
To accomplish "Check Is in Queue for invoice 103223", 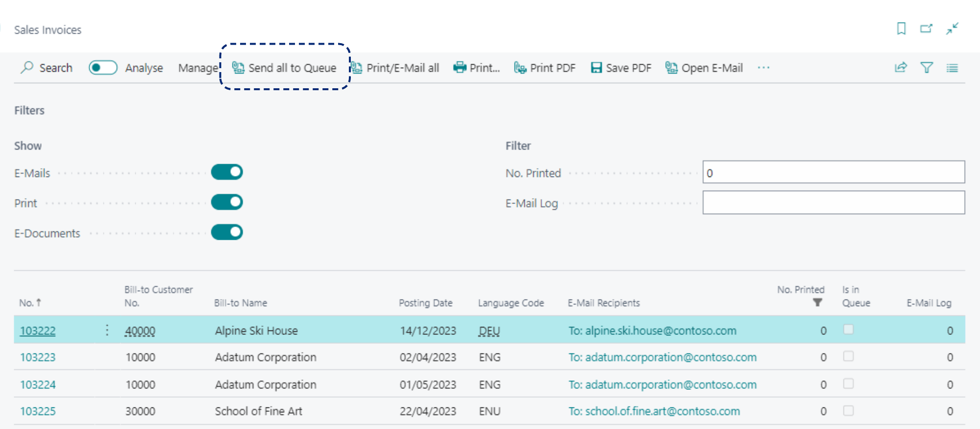I will 848,356.
